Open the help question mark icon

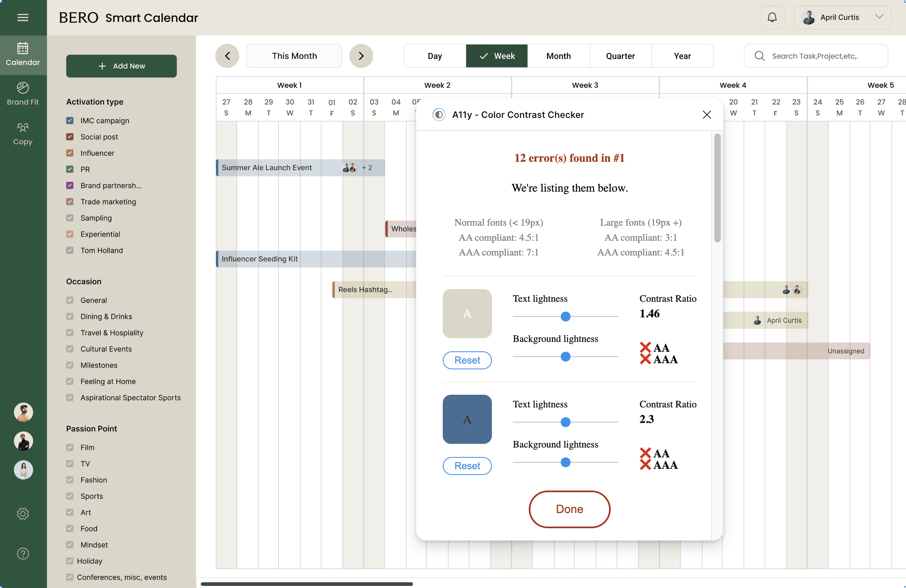[23, 554]
